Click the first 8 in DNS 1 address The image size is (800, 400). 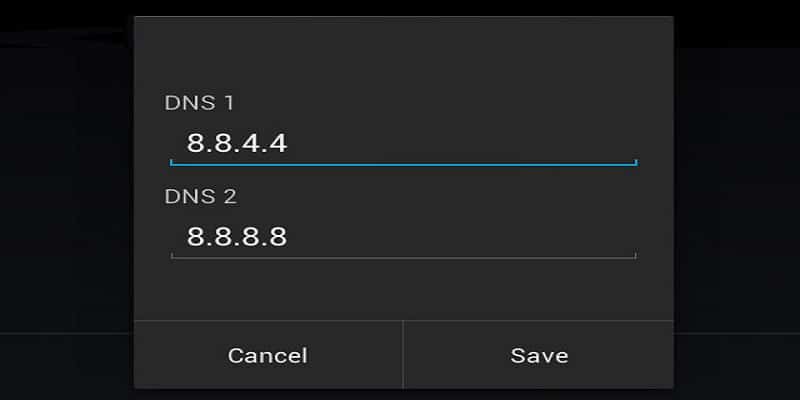(195, 143)
